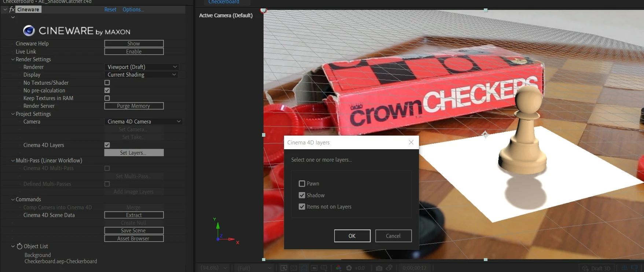The image size is (644, 272).
Task: Select the anchor point crosshair in viewer
Action: [485, 134]
